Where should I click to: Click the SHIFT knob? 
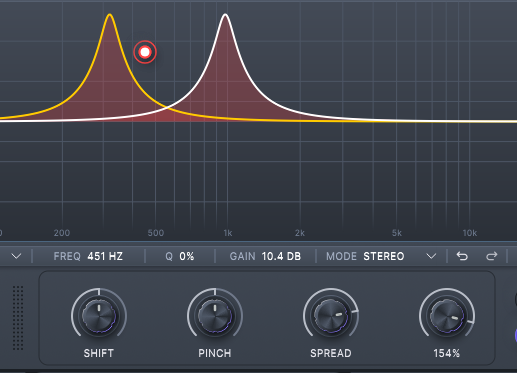click(99, 315)
